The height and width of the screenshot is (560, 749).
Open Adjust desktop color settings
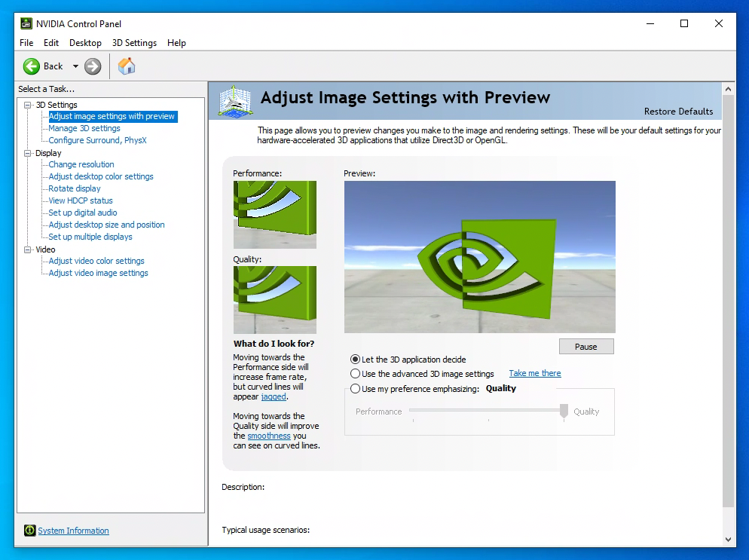point(101,176)
